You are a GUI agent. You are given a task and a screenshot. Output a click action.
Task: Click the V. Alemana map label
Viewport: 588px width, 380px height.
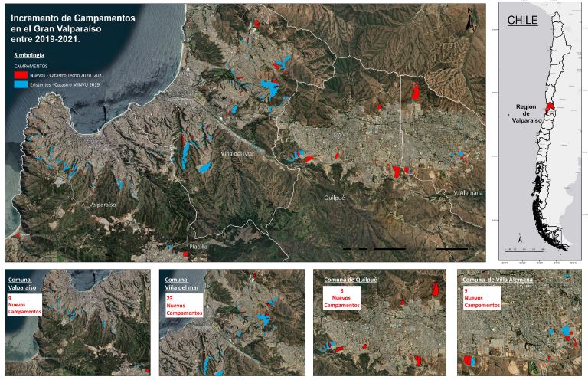click(x=467, y=192)
